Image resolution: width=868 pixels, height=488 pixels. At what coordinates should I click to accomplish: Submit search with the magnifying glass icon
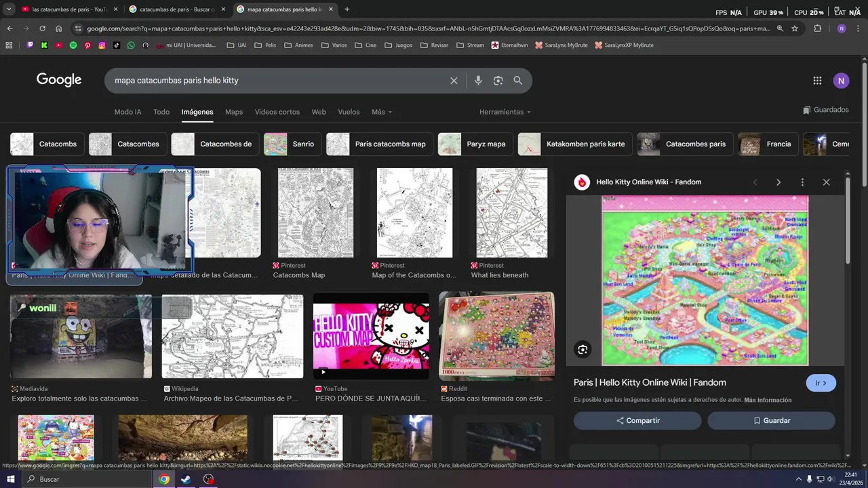click(x=518, y=81)
